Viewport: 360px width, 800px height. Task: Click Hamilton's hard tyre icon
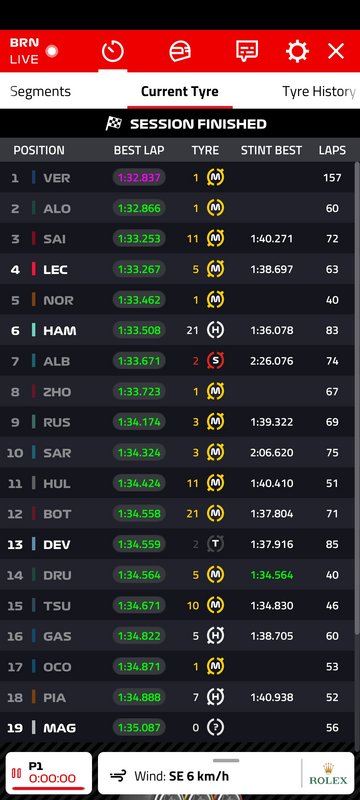(215, 330)
